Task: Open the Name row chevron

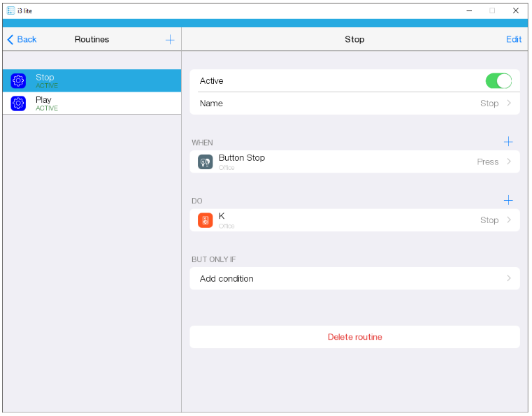Action: tap(509, 103)
